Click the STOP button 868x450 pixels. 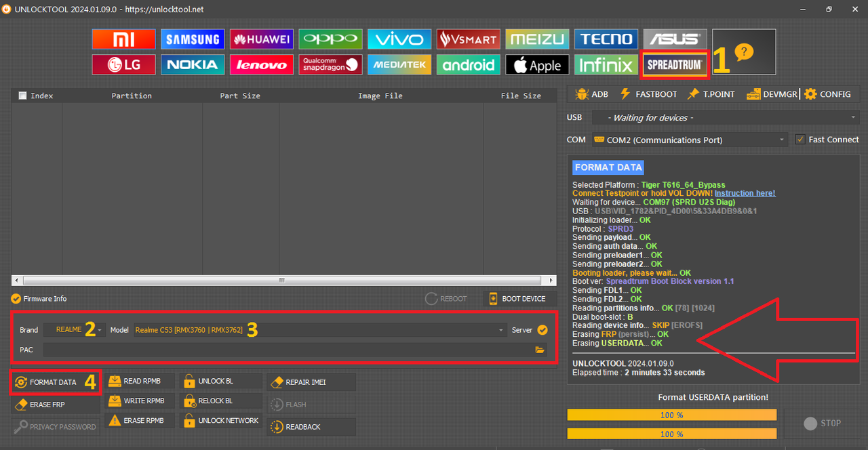pyautogui.click(x=822, y=423)
